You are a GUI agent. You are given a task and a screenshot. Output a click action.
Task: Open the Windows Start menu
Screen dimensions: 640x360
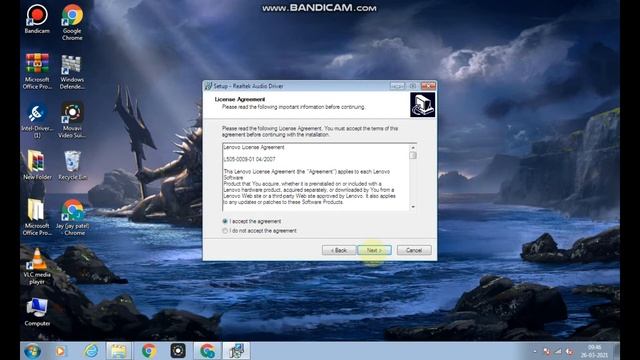point(32,351)
